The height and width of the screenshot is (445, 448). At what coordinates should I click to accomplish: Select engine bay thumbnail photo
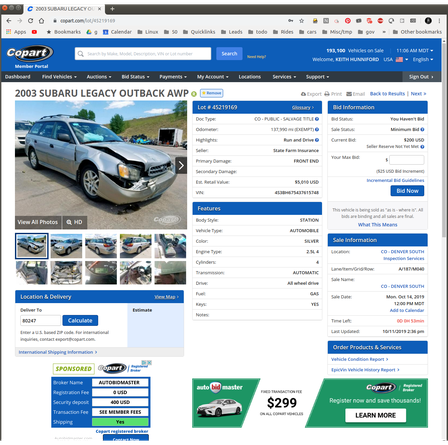[x=66, y=273]
